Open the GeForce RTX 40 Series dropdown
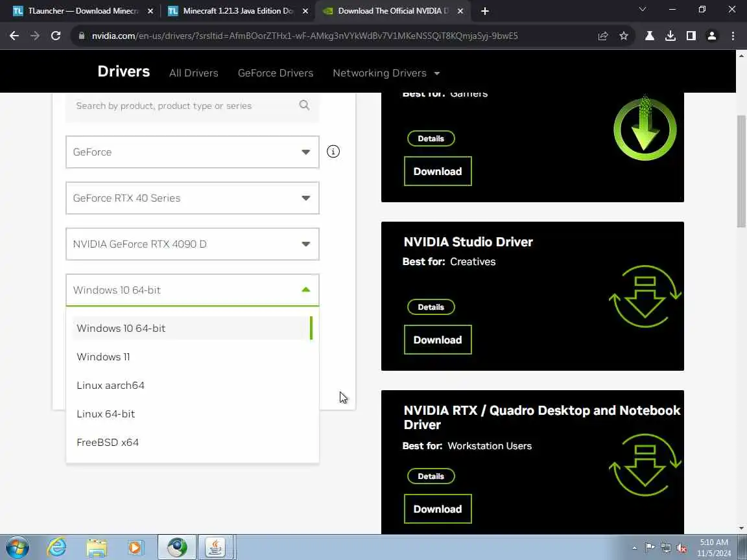This screenshot has width=747, height=560. pos(193,198)
